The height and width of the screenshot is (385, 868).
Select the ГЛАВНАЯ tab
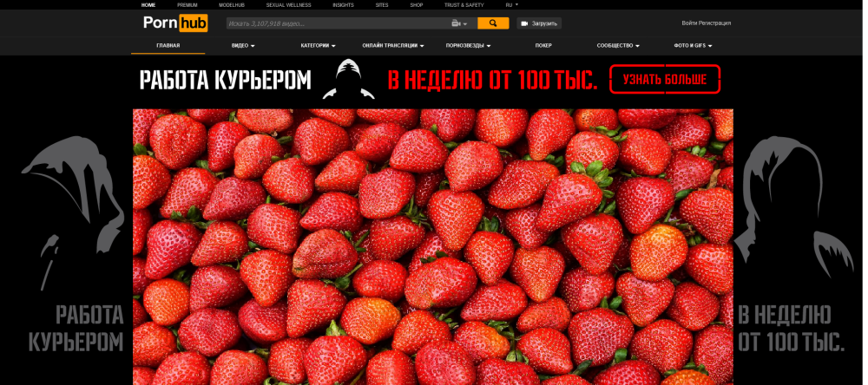(x=168, y=45)
